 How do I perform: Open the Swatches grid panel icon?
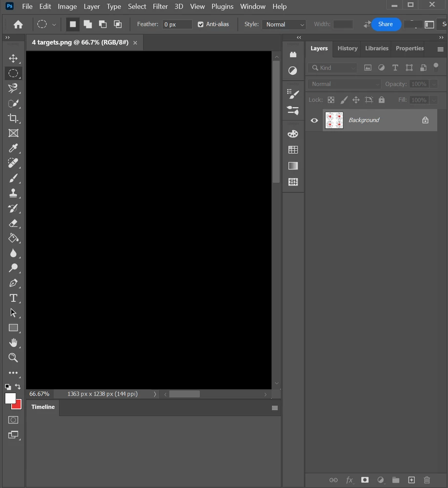(x=293, y=149)
